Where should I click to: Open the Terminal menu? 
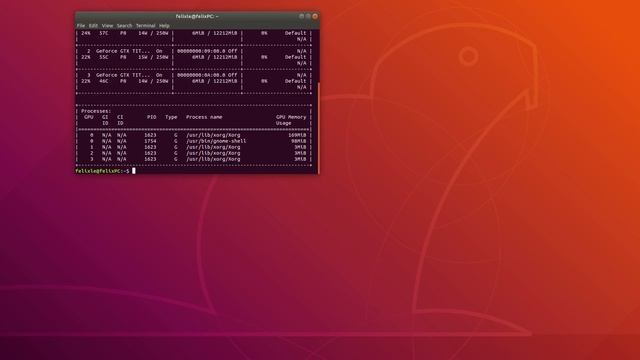[x=145, y=25]
